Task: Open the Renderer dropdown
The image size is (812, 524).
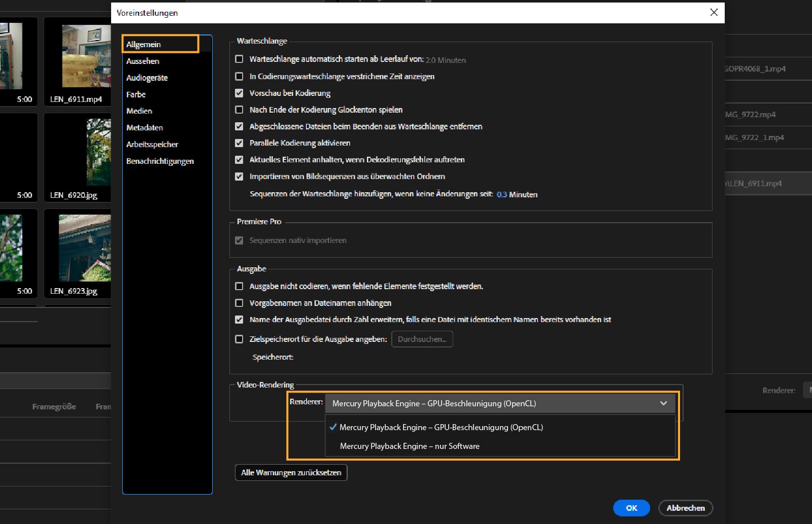Action: [x=663, y=403]
